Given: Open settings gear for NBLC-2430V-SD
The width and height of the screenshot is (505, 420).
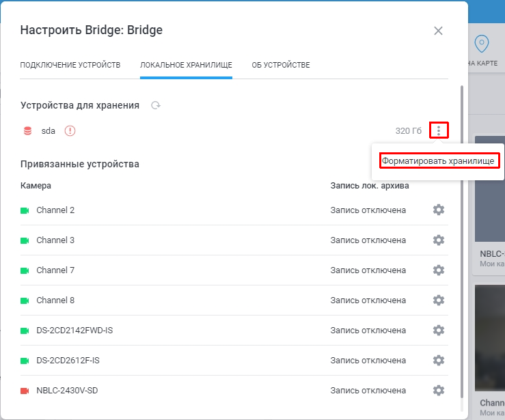Looking at the screenshot, I should click(439, 391).
